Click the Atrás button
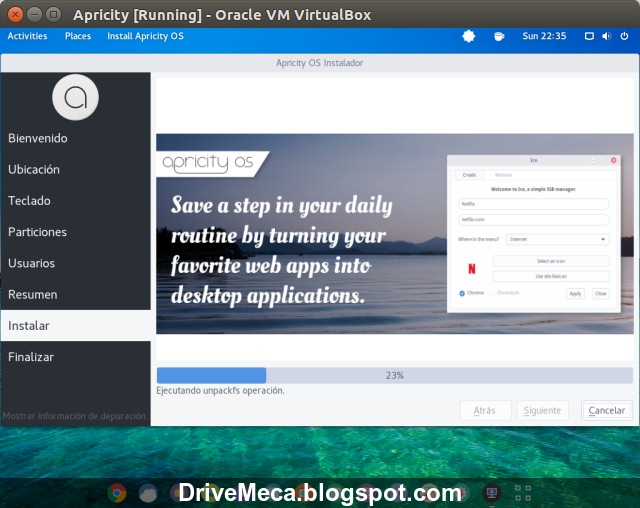640x508 pixels. [485, 410]
